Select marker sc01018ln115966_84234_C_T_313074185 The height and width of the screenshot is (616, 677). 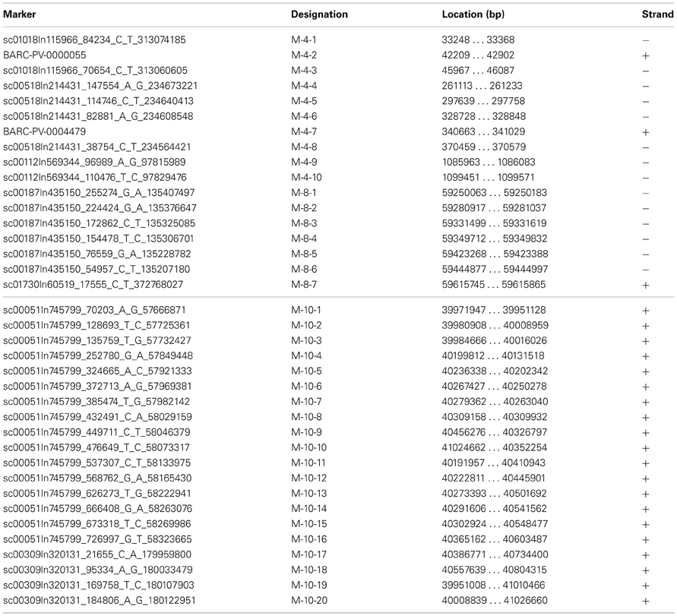(x=94, y=39)
